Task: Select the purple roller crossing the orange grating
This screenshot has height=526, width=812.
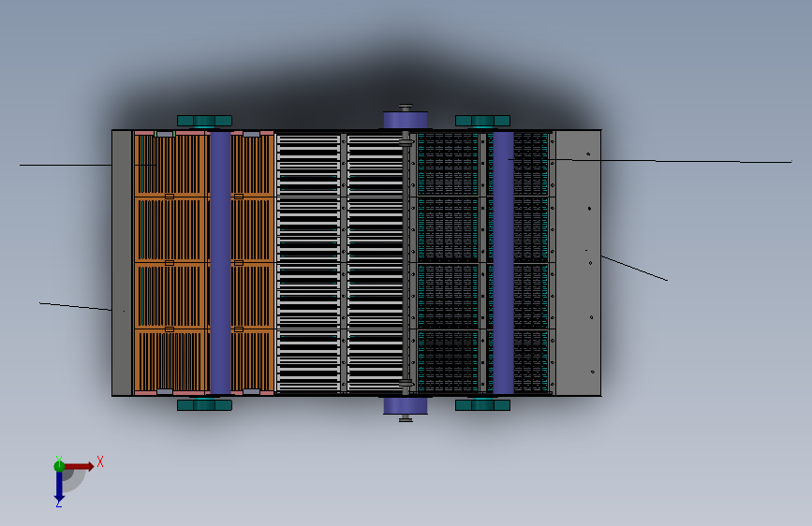Action: coord(220,262)
